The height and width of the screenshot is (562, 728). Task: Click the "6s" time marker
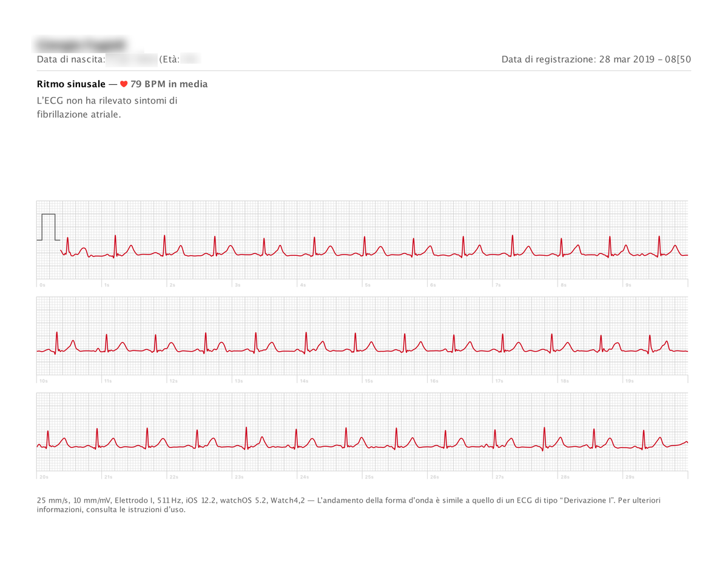[x=433, y=285]
